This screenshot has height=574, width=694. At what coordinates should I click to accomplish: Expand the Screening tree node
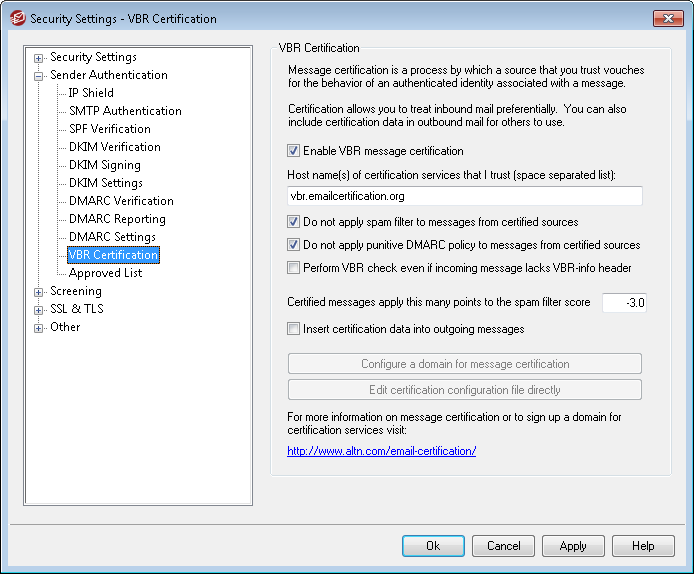39,291
